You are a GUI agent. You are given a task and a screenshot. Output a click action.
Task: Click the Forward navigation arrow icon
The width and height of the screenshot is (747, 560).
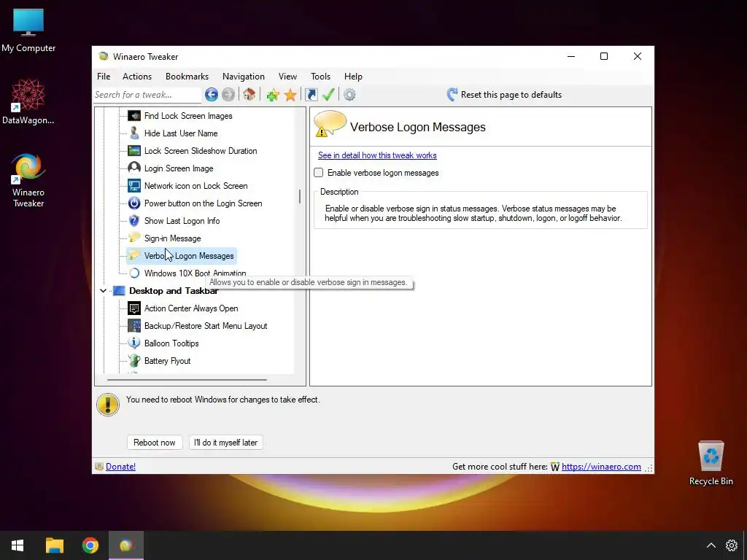228,95
